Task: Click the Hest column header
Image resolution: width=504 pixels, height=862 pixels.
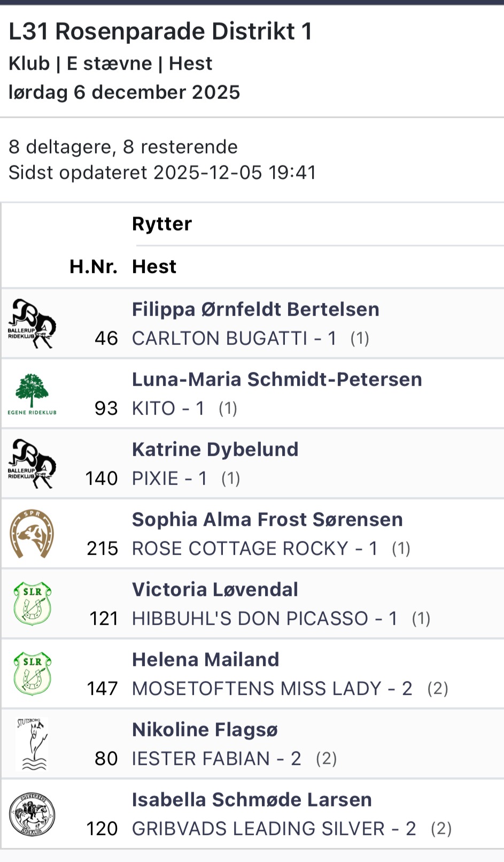Action: click(x=154, y=266)
